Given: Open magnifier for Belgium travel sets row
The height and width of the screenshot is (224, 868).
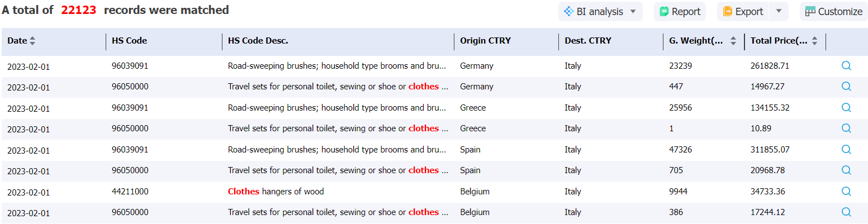Looking at the screenshot, I should click(846, 212).
